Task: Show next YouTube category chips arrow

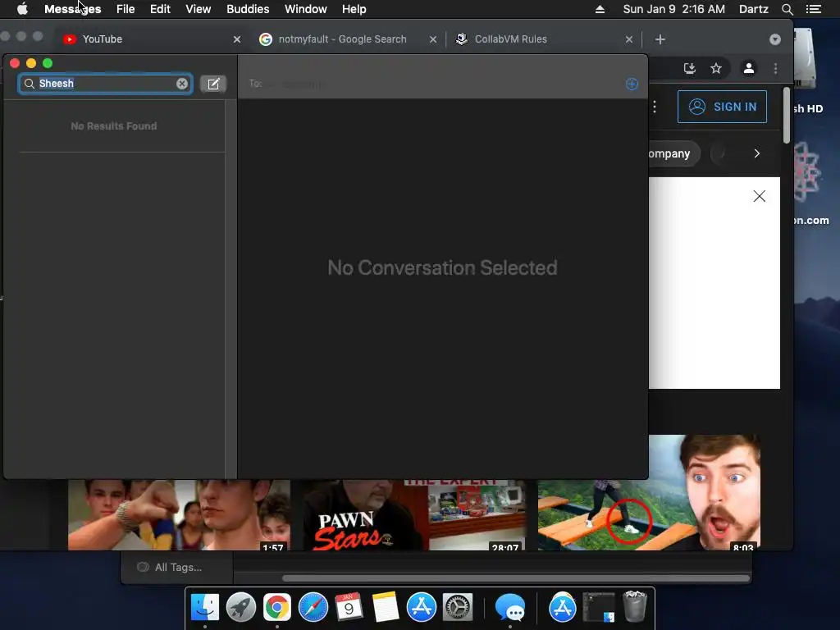Action: coord(756,153)
